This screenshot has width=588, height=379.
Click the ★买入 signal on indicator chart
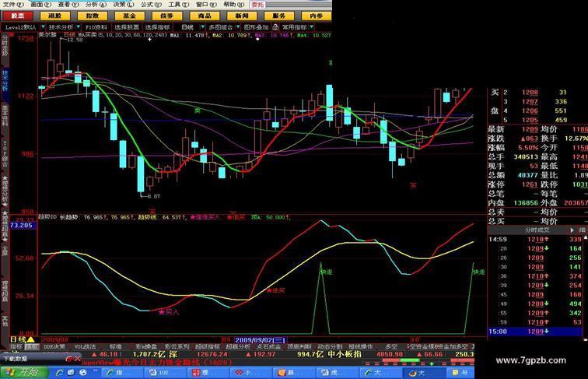(169, 312)
